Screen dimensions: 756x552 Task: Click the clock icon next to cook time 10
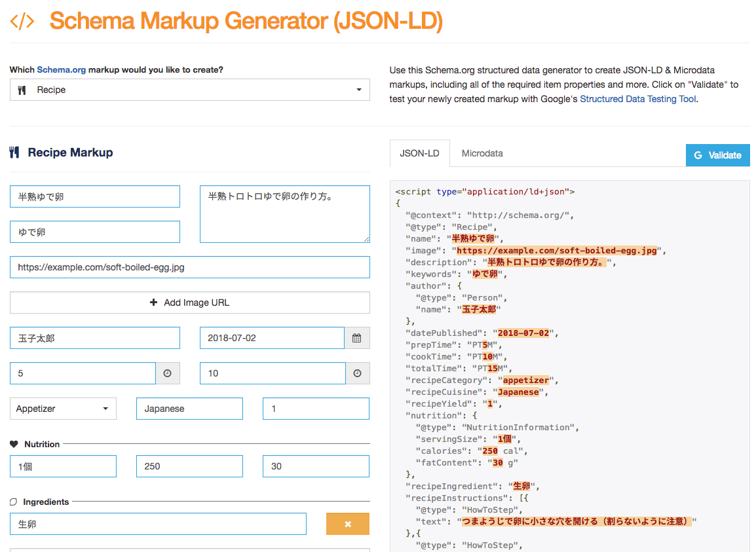tap(357, 373)
